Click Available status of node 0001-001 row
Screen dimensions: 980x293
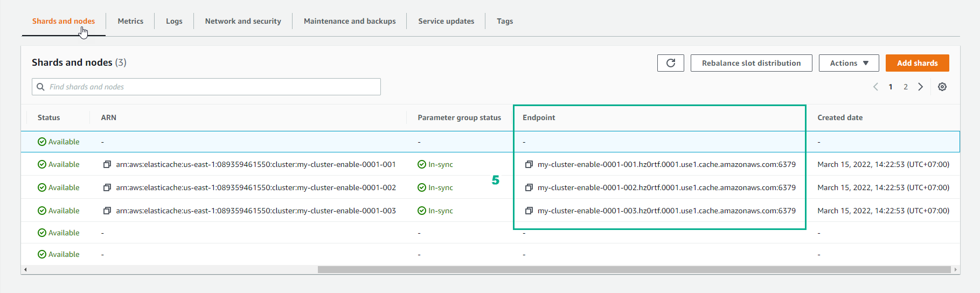point(59,164)
